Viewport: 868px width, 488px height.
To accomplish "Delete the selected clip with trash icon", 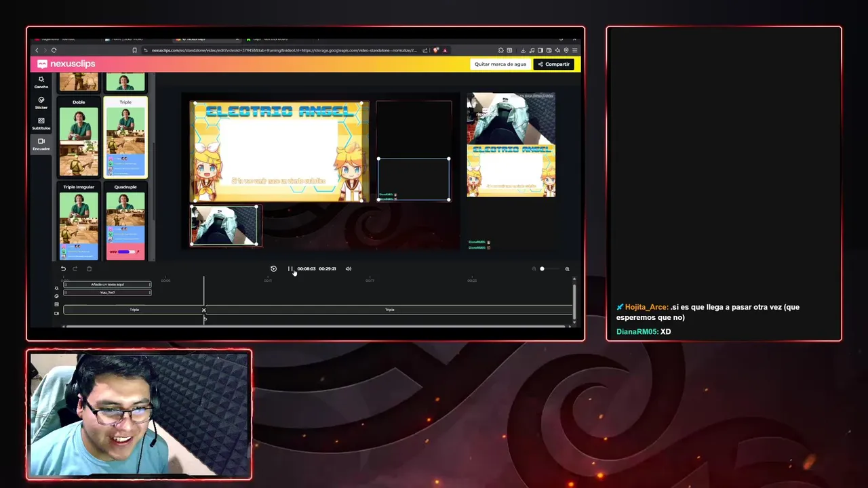I will [89, 268].
